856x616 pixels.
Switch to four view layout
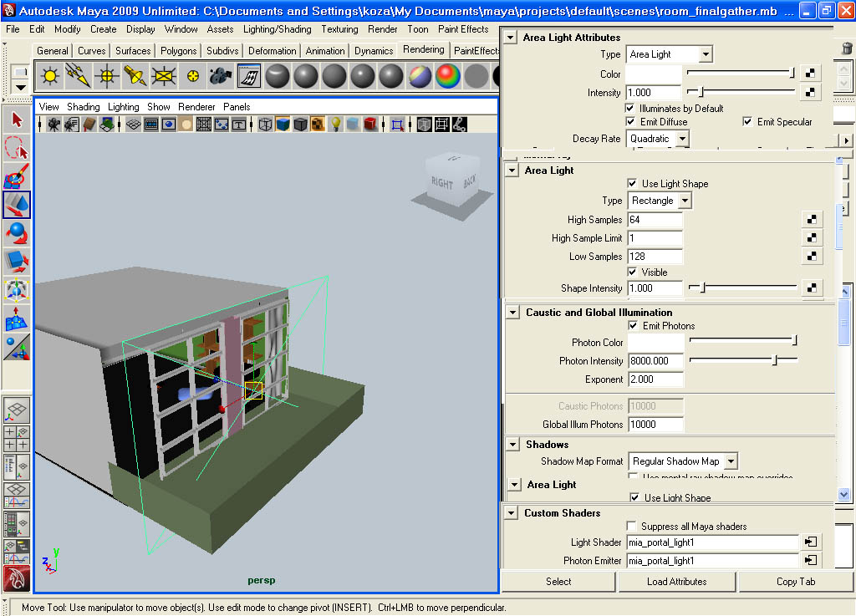click(x=17, y=439)
